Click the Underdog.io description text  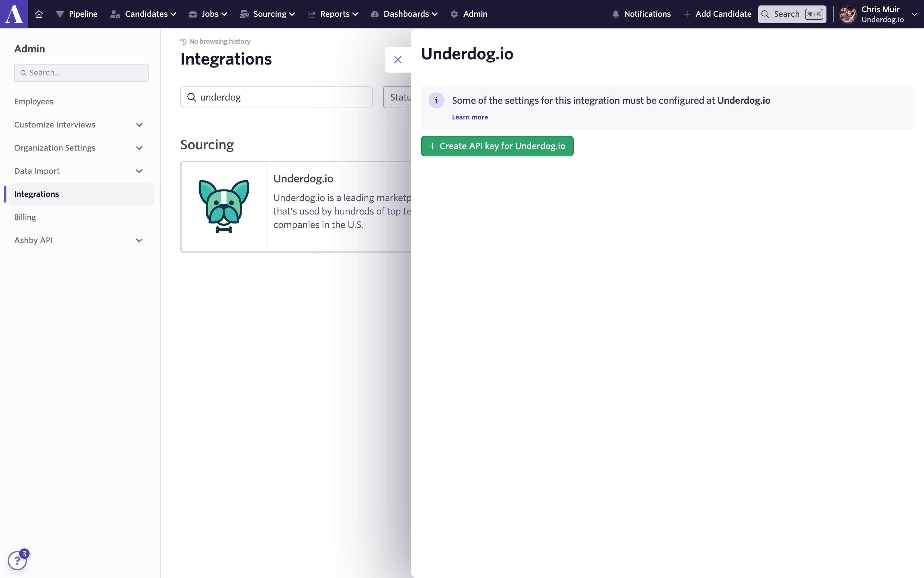342,211
